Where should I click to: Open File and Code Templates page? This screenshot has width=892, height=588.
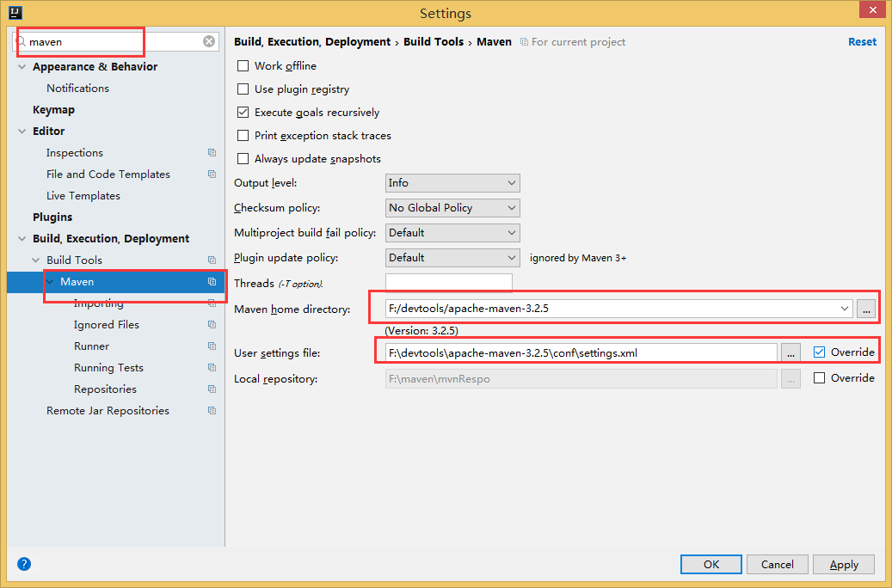108,174
